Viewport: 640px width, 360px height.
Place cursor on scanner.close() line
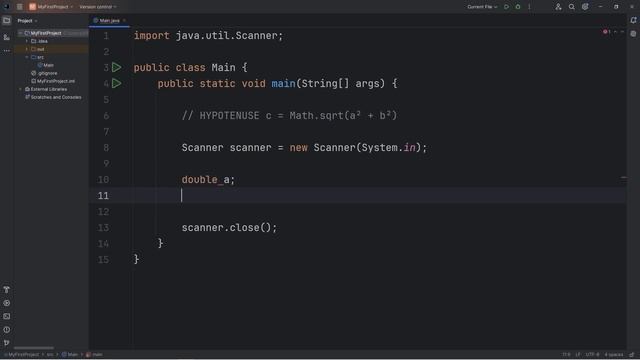[x=229, y=227]
